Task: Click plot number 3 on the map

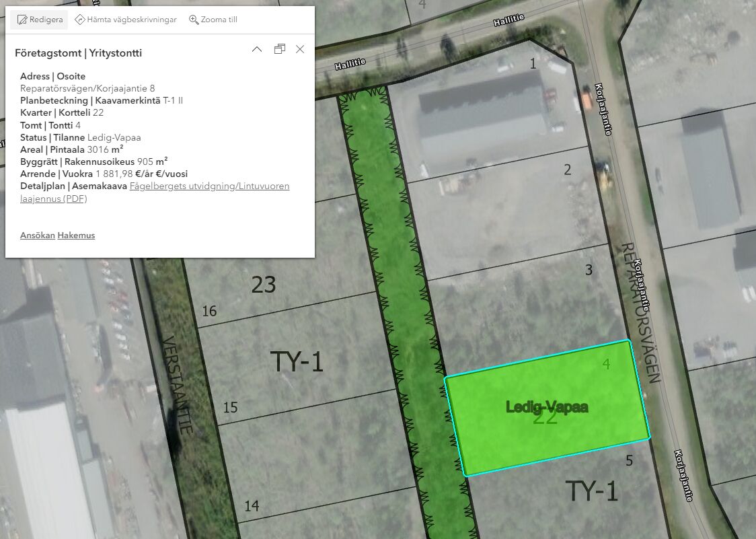Action: (589, 270)
